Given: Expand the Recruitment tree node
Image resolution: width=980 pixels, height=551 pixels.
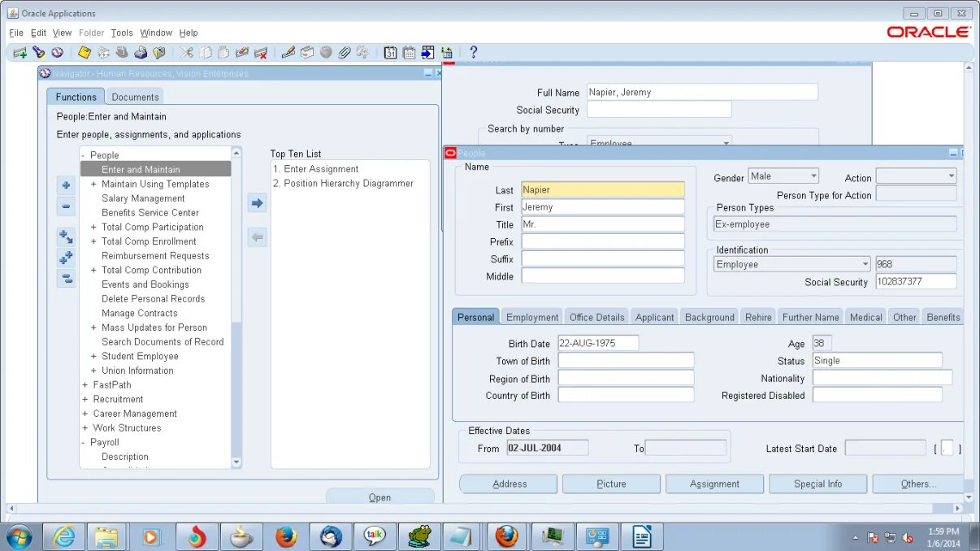Looking at the screenshot, I should pos(85,400).
